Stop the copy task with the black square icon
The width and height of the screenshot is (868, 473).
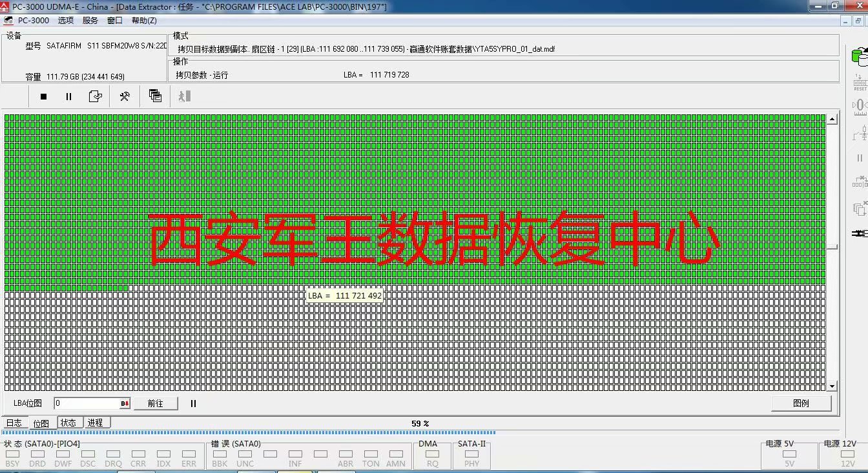43,96
